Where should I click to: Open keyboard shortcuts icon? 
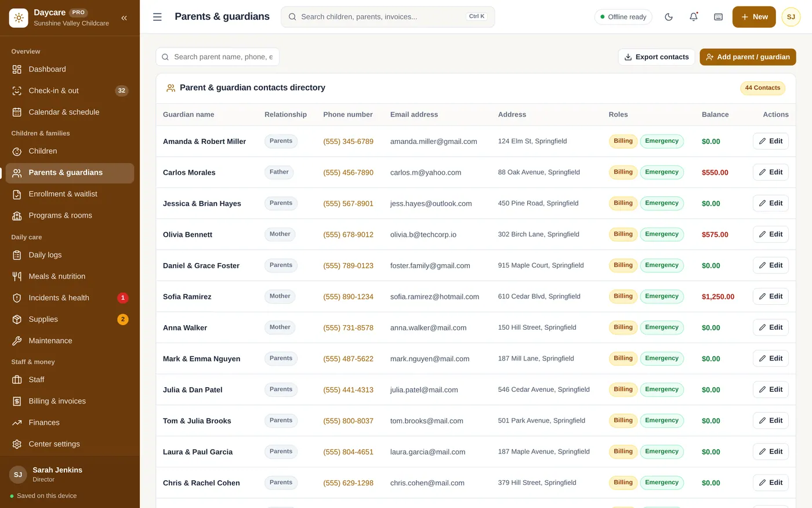[x=719, y=17]
